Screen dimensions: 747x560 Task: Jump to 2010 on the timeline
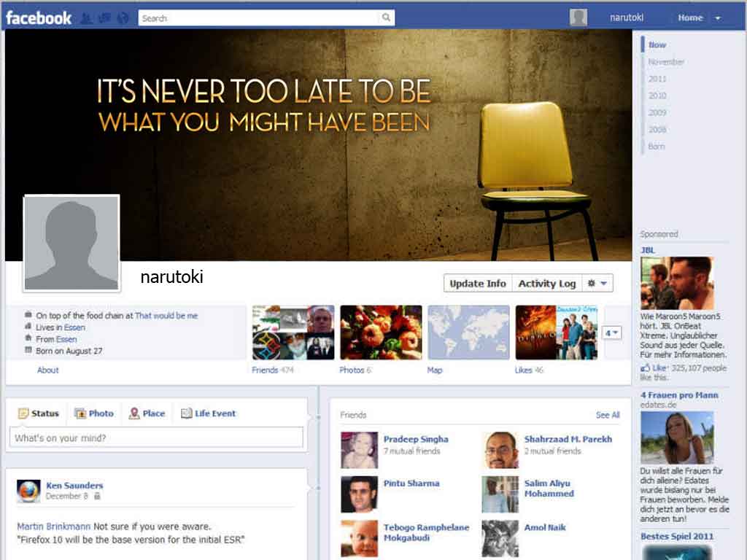pyautogui.click(x=657, y=96)
